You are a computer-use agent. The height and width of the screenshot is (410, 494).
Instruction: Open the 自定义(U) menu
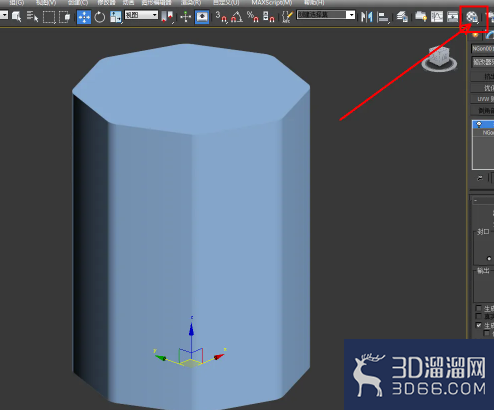(x=226, y=3)
